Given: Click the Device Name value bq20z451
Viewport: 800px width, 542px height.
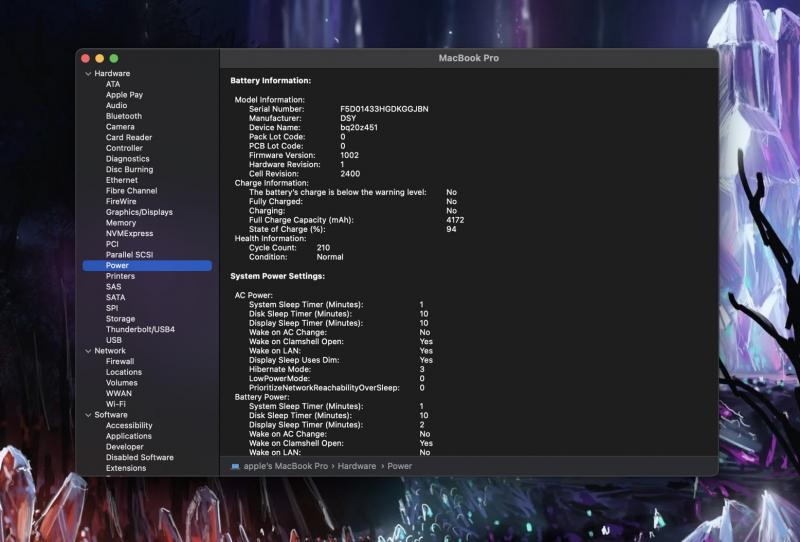Looking at the screenshot, I should pos(359,128).
